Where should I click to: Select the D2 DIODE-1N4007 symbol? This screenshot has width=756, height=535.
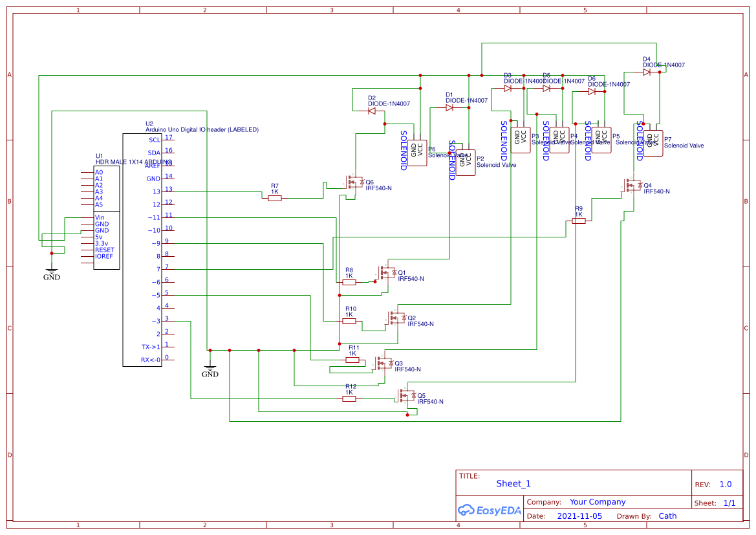click(x=372, y=110)
